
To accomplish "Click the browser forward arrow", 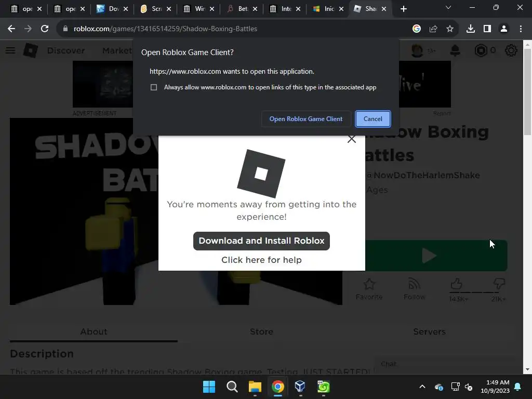I will coord(28,29).
